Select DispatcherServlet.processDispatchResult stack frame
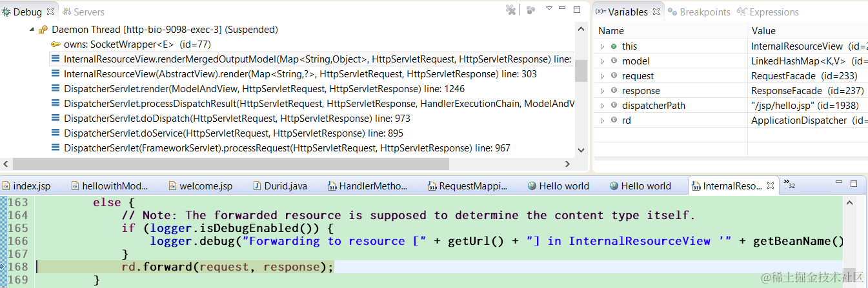This screenshot has height=288, width=868. click(319, 104)
